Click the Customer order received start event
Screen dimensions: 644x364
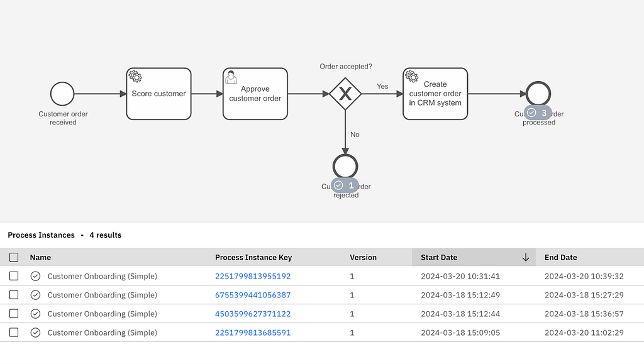coord(62,94)
